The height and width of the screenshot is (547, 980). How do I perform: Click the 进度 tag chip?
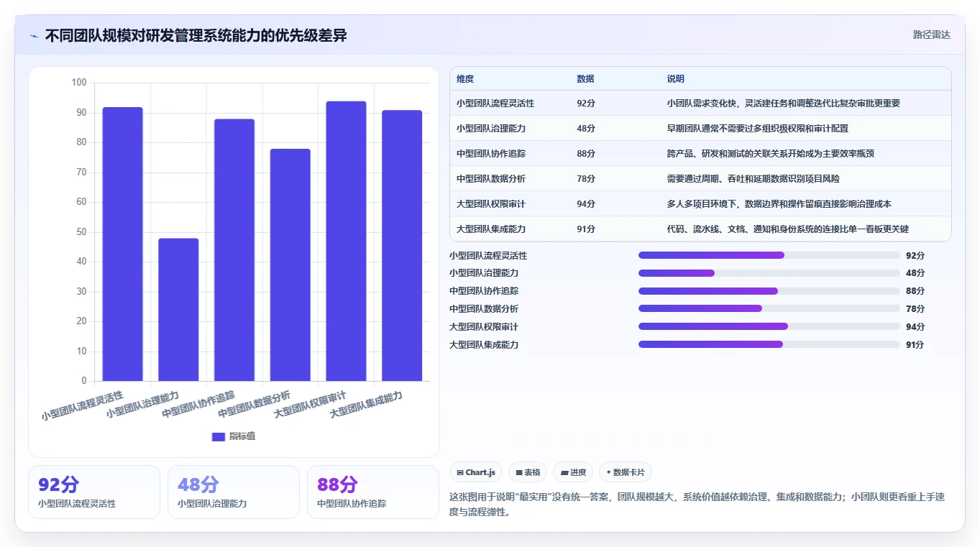click(x=573, y=472)
